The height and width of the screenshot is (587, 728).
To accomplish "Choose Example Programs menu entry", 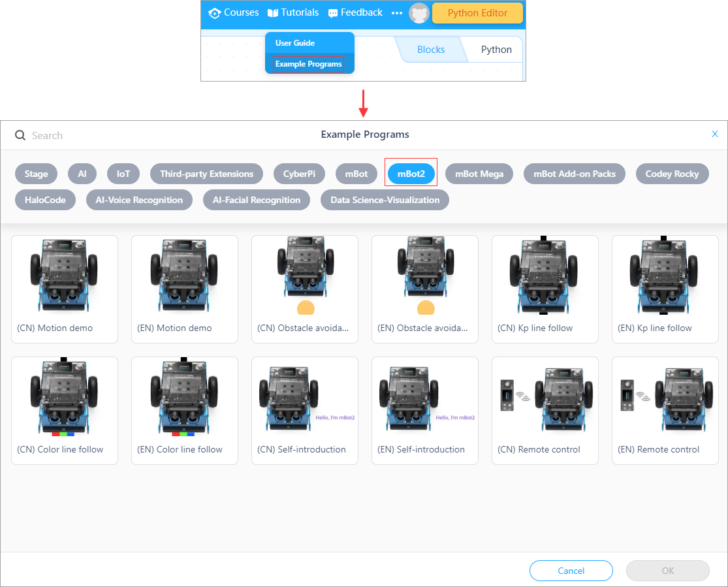I will [x=308, y=63].
